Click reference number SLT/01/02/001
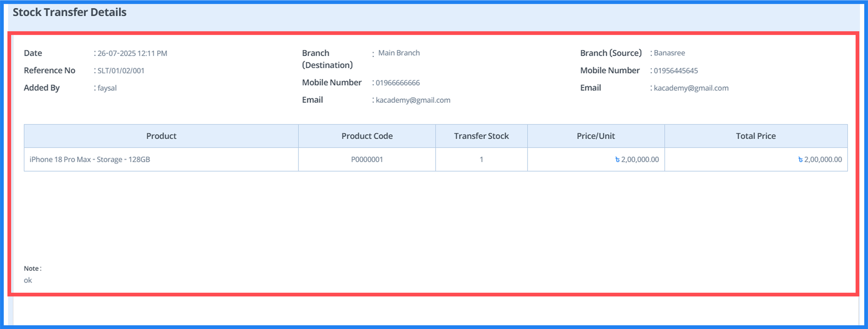This screenshot has width=868, height=329. pyautogui.click(x=121, y=71)
